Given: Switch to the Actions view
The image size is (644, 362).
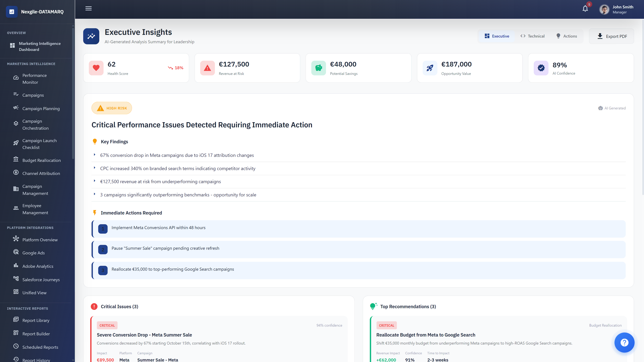Looking at the screenshot, I should point(567,36).
